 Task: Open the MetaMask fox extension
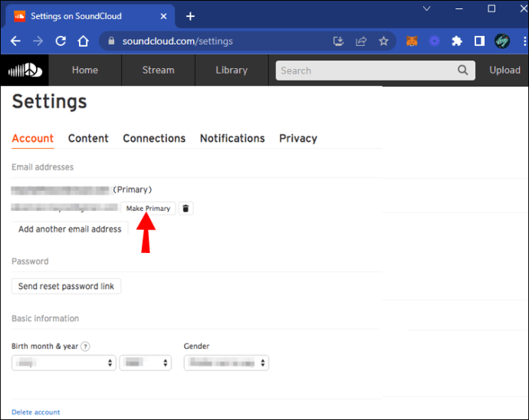[x=412, y=41]
